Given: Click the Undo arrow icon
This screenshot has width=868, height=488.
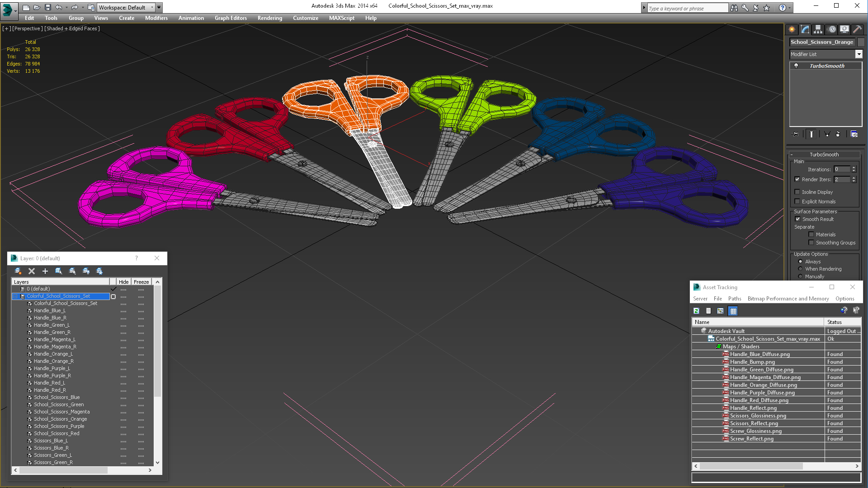Looking at the screenshot, I should [59, 8].
